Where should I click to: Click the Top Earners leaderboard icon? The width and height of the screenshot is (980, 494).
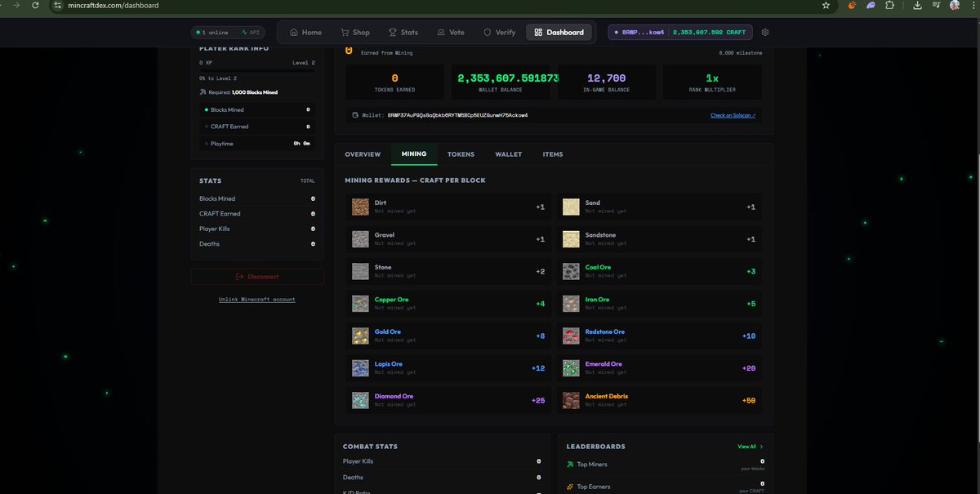point(570,487)
